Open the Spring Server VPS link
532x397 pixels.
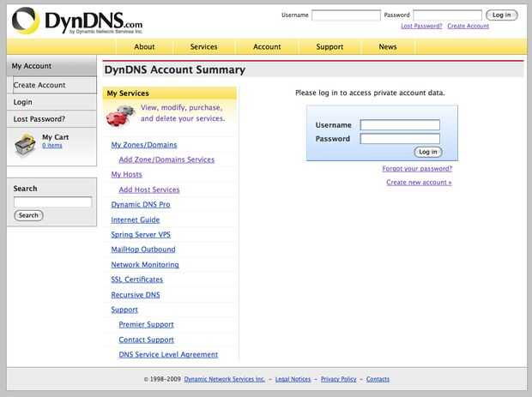point(141,235)
